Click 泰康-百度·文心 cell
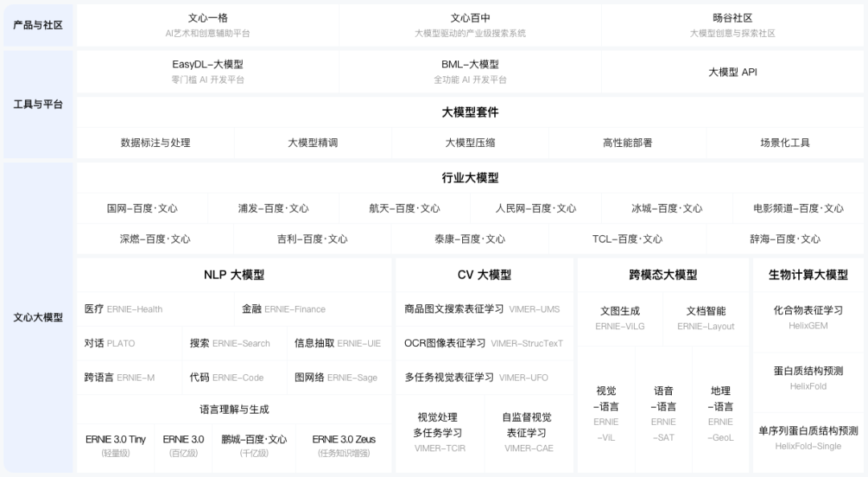This screenshot has width=868, height=477. [470, 239]
